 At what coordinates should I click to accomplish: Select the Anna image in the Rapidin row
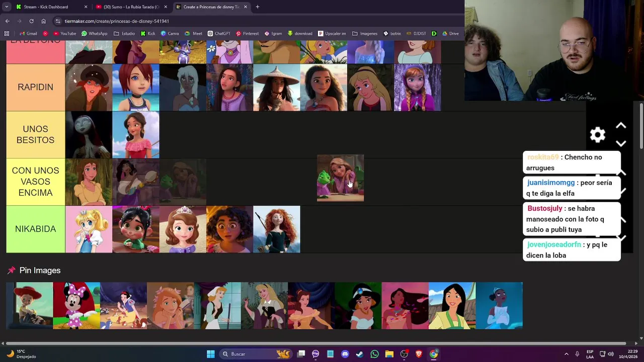[418, 87]
